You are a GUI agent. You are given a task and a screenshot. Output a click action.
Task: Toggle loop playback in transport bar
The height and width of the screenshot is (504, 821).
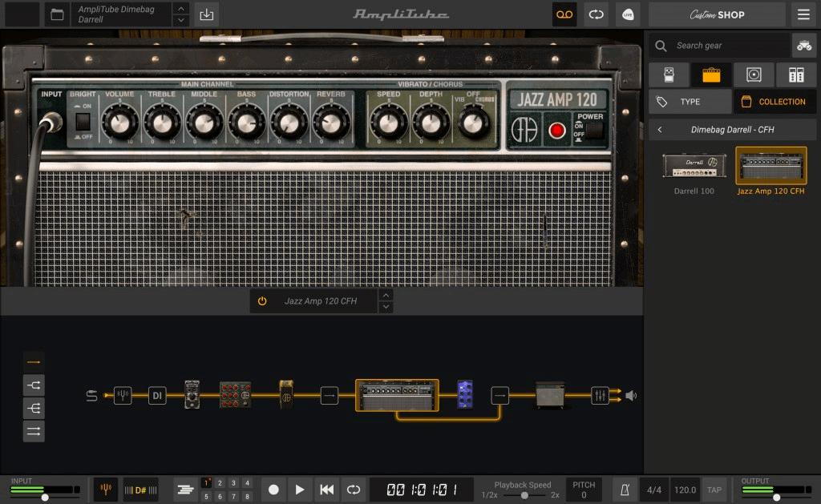pyautogui.click(x=354, y=490)
